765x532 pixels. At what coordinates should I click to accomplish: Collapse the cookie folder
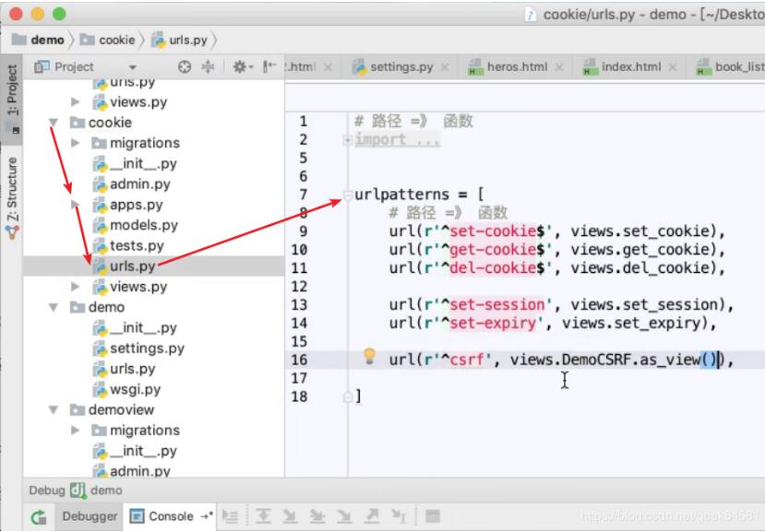coord(54,123)
